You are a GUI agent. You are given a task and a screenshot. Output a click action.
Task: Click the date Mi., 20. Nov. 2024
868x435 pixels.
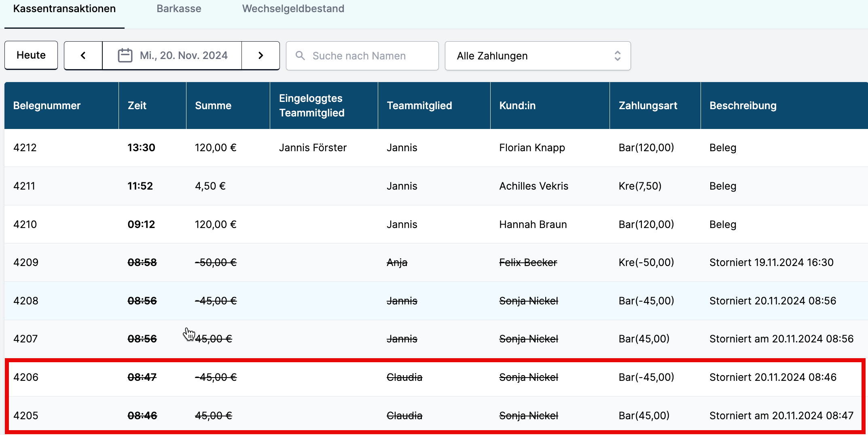(x=184, y=55)
